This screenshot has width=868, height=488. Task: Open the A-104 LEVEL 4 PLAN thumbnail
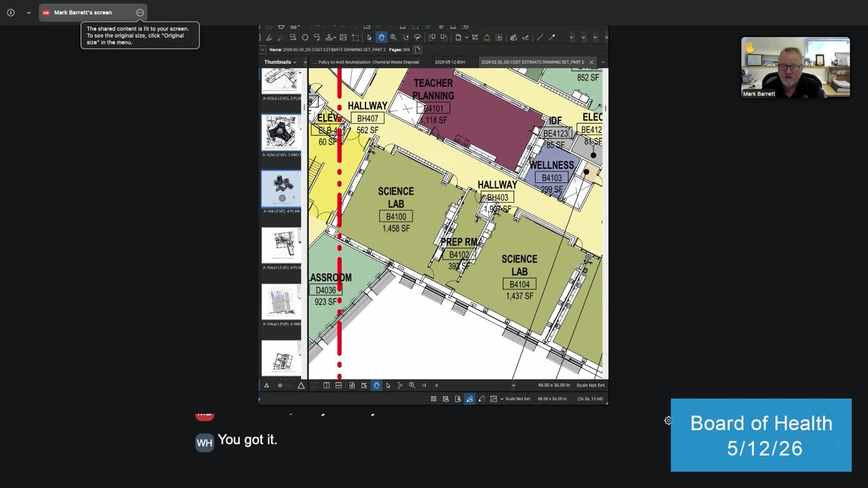coord(281,188)
